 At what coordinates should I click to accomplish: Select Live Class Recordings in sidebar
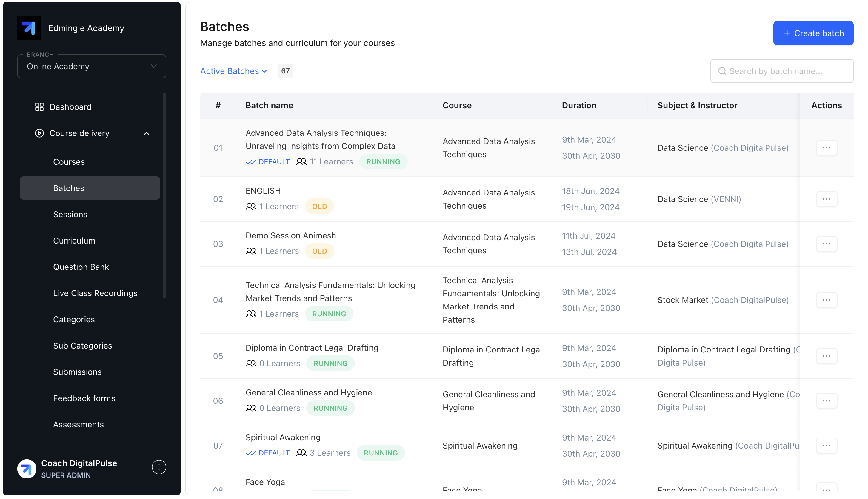pyautogui.click(x=95, y=293)
